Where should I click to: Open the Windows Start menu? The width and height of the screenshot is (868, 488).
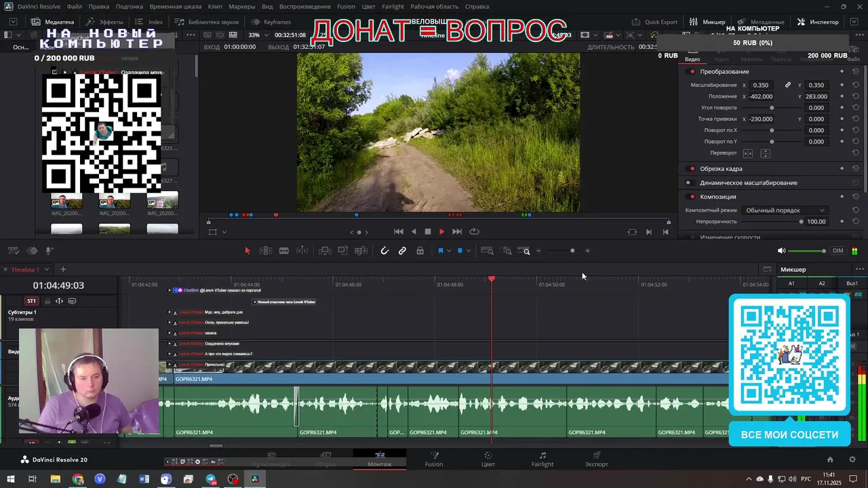pos(10,479)
